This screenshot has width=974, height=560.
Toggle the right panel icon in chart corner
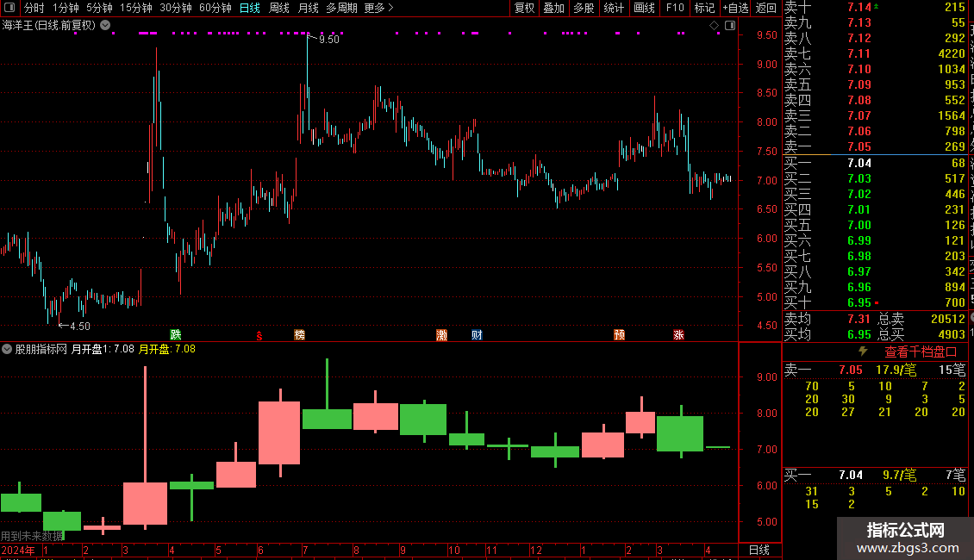point(730,26)
